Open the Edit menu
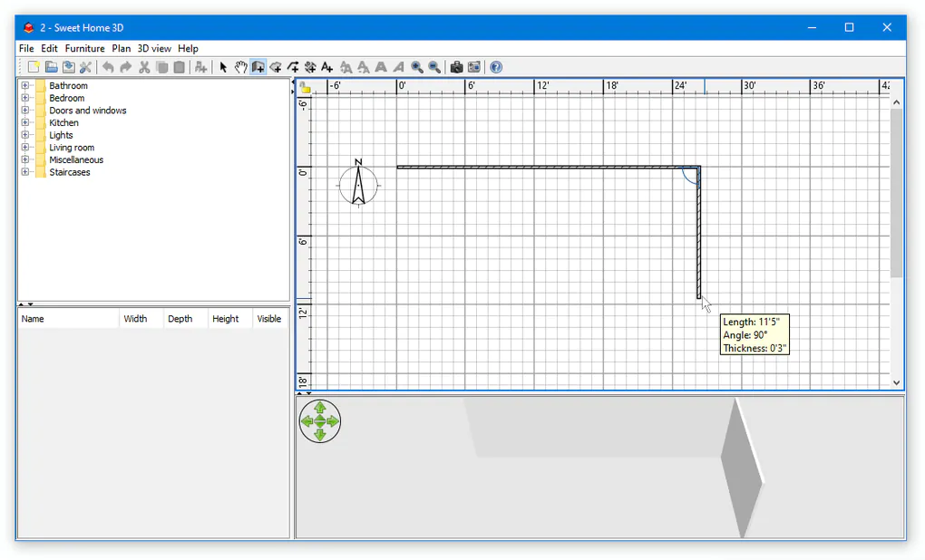The image size is (925, 560). point(49,48)
